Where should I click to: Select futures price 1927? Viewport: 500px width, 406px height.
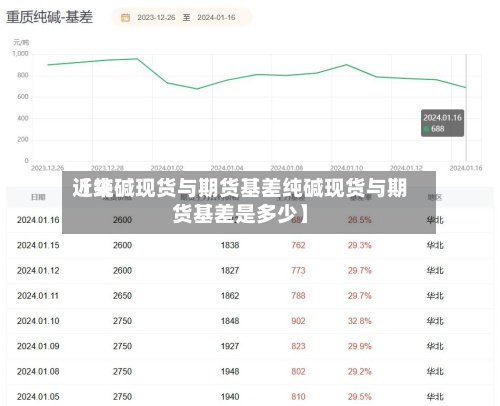click(x=230, y=346)
